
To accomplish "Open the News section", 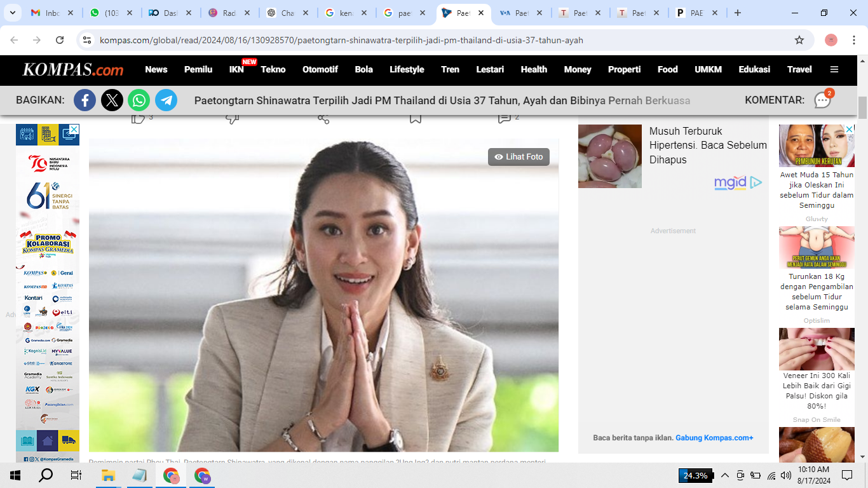I will pyautogui.click(x=156, y=69).
